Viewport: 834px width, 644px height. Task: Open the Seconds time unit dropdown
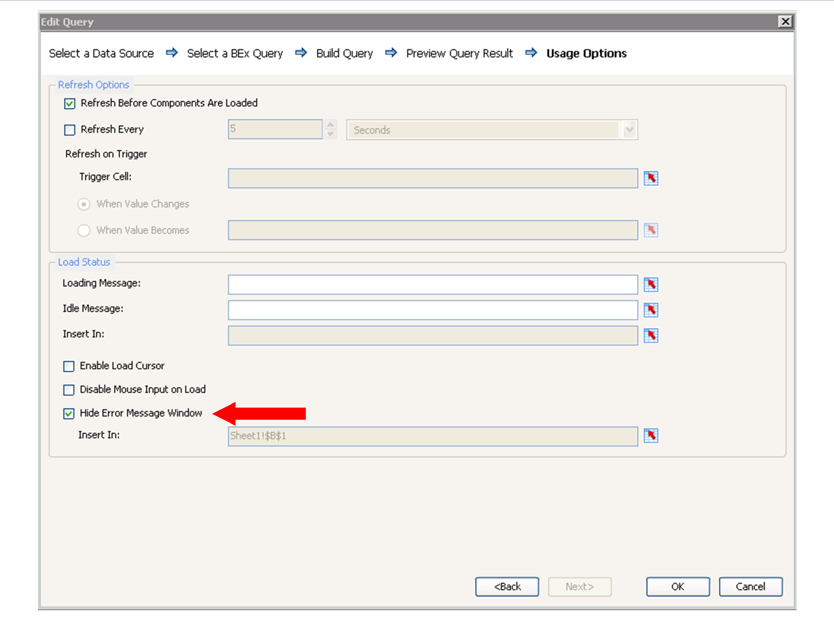pos(630,130)
